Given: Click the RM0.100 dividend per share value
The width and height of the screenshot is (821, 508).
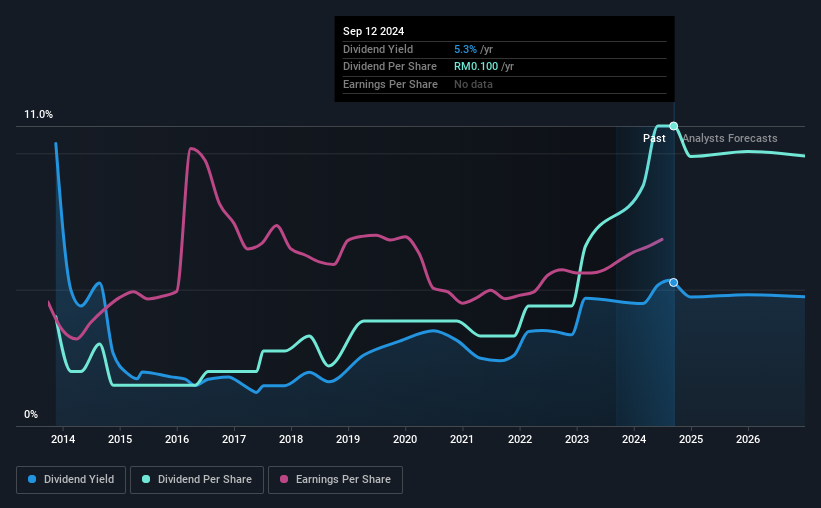Looking at the screenshot, I should pyautogui.click(x=476, y=67).
